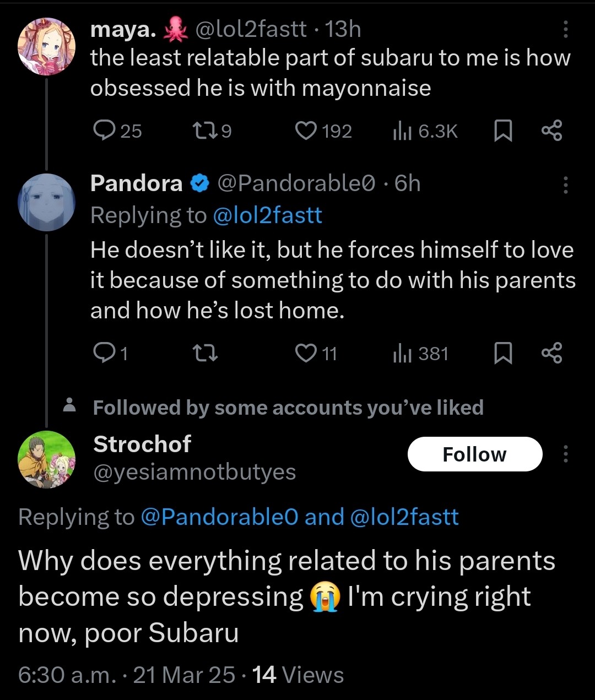Open maya's profile picture
The height and width of the screenshot is (700, 595).
point(46,46)
